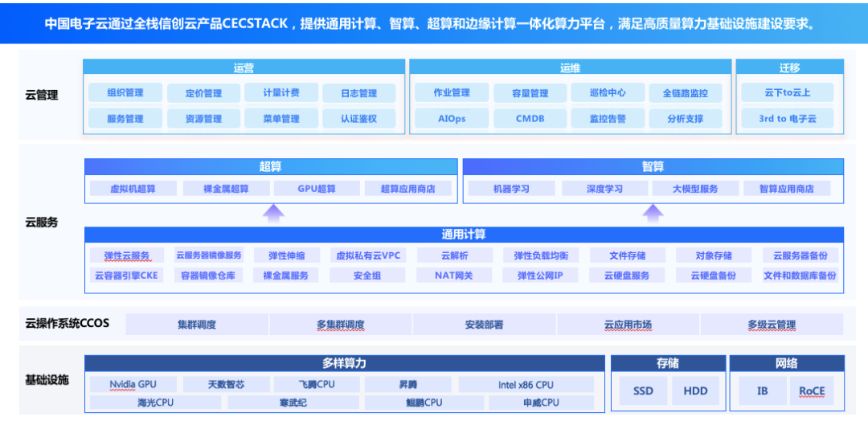Select the 弹性公网IP box
The image size is (868, 421).
pyautogui.click(x=541, y=275)
